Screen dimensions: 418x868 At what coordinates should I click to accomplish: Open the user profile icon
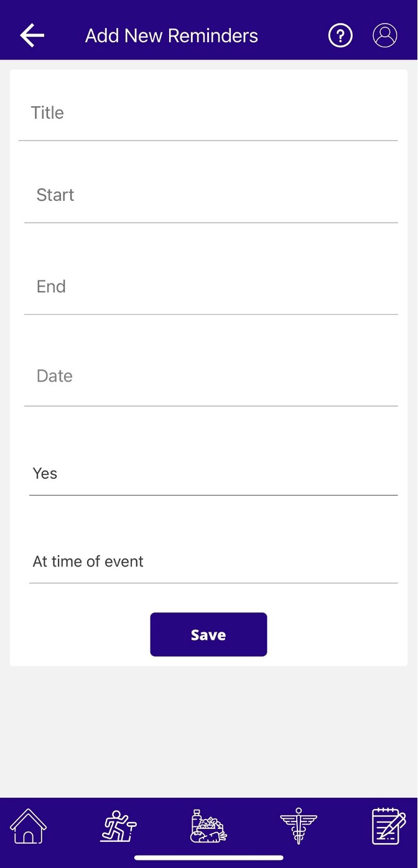[x=385, y=35]
